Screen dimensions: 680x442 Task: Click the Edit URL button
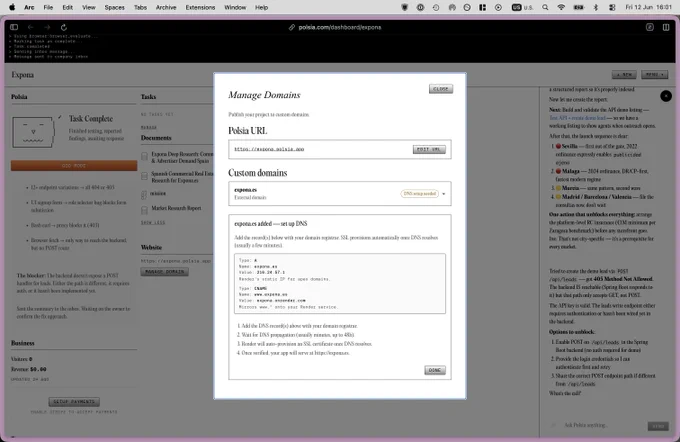tap(428, 149)
